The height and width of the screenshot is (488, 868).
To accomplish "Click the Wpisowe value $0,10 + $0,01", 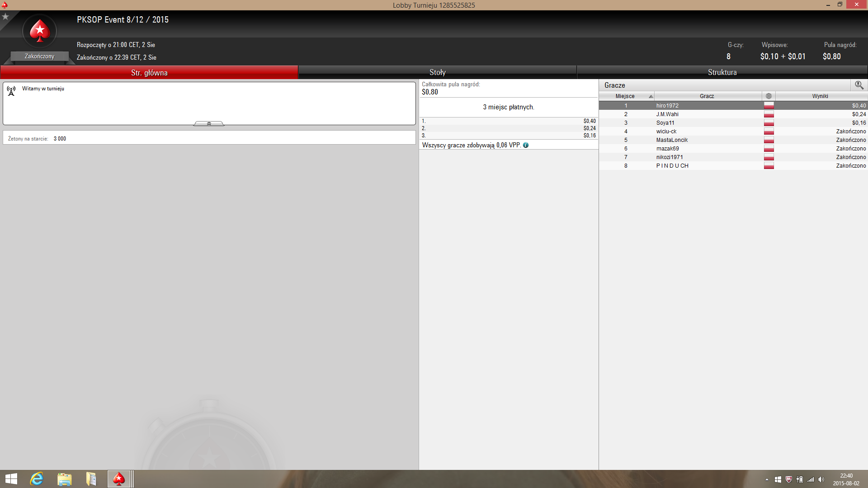I will click(783, 56).
